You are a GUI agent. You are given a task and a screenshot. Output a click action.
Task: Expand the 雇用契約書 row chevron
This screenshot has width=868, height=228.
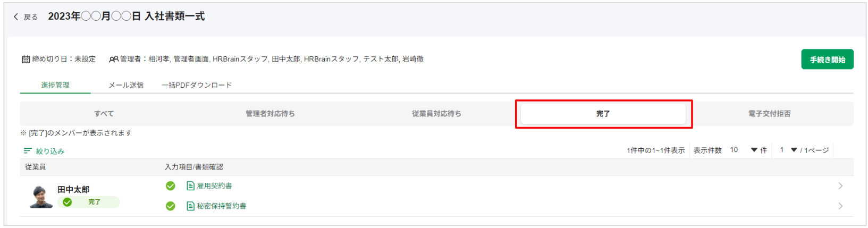point(840,186)
